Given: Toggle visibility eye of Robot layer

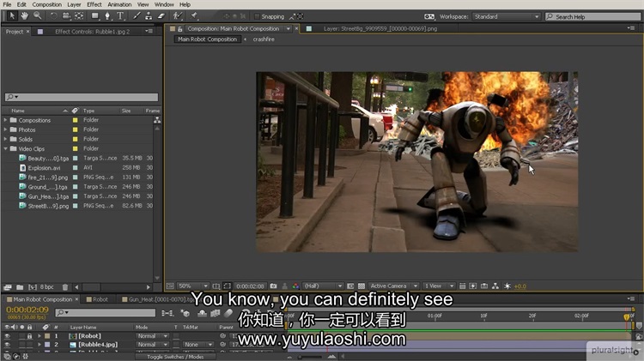Looking at the screenshot, I should (x=7, y=336).
